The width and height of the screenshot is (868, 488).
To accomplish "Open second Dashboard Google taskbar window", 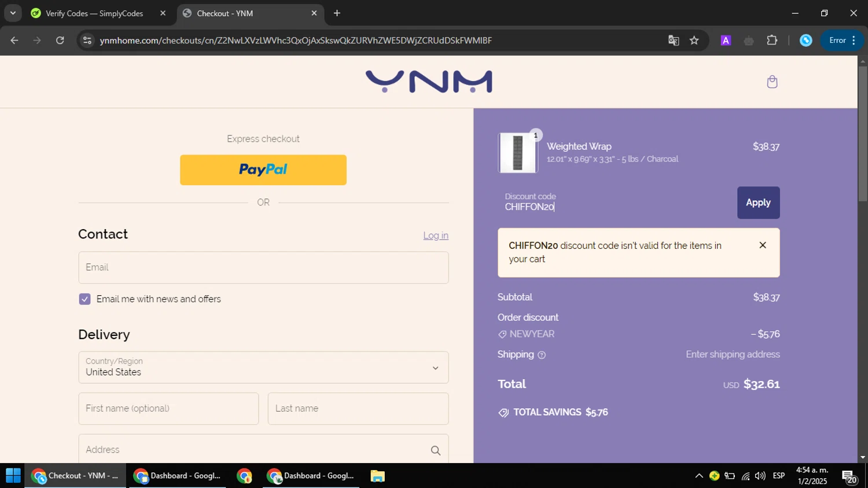I will tap(311, 476).
